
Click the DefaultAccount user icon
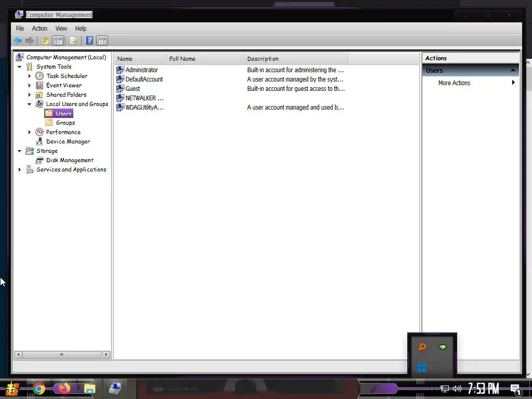(120, 79)
